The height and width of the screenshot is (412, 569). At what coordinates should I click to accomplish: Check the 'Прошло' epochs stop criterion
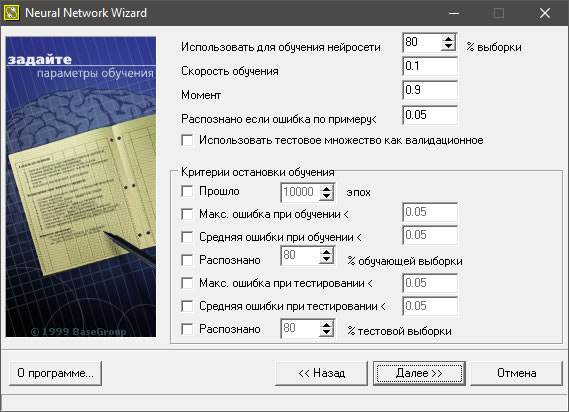pos(187,191)
